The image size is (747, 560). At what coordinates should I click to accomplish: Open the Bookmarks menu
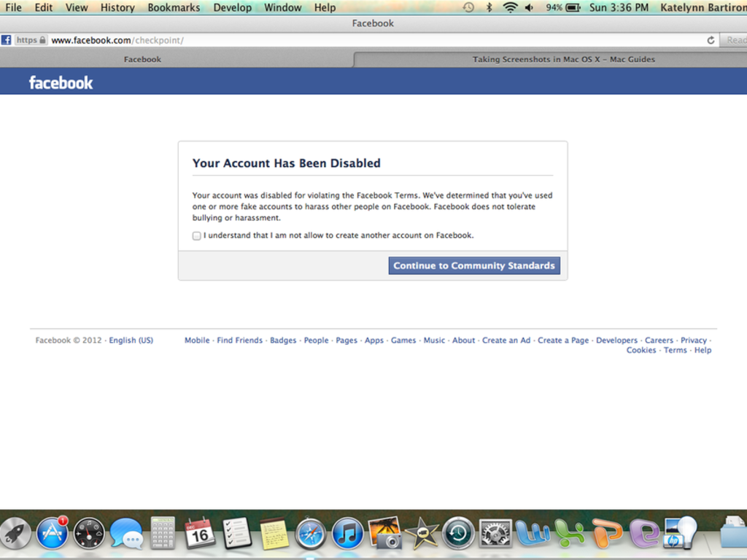[173, 8]
